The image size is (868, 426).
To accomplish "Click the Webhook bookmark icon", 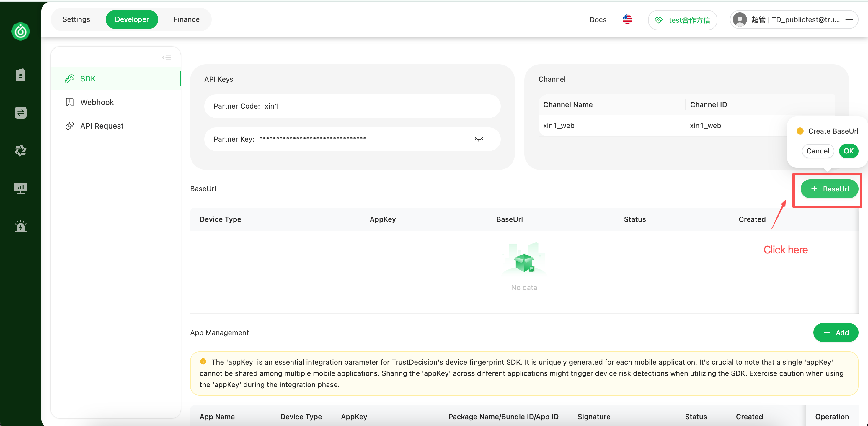I will [x=70, y=102].
